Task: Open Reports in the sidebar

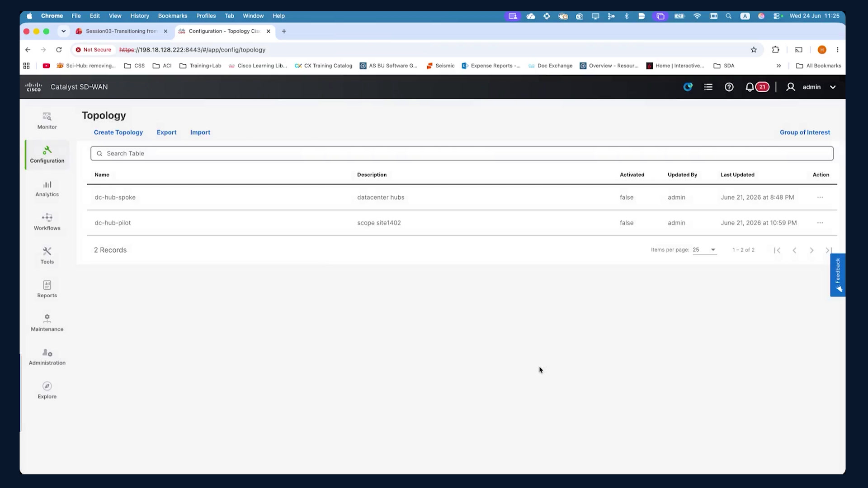Action: click(x=47, y=289)
